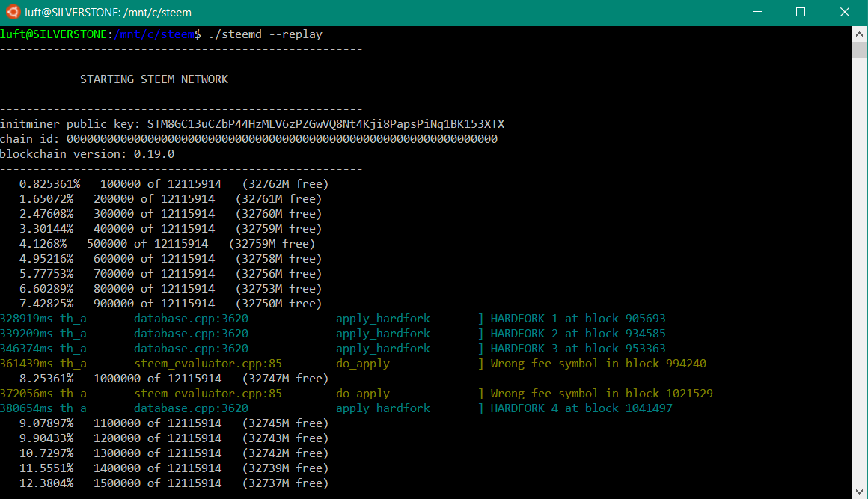Screen dimensions: 868x499
Task: Click 'blockchain version: 0.19.0' line
Action: (87, 154)
